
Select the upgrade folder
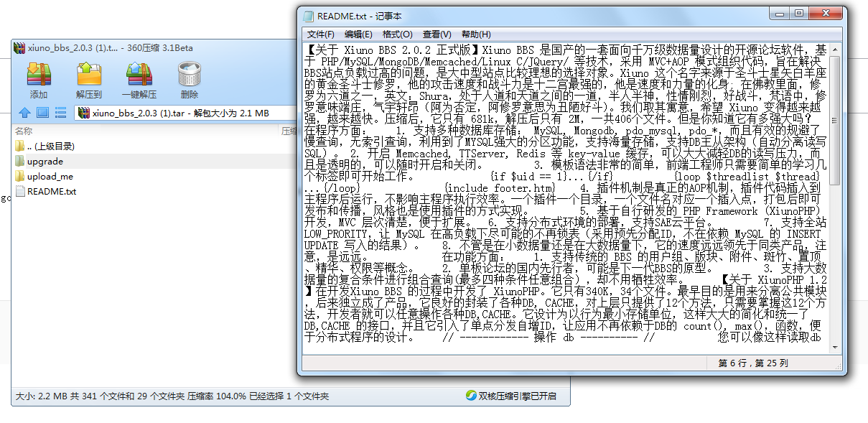(45, 162)
